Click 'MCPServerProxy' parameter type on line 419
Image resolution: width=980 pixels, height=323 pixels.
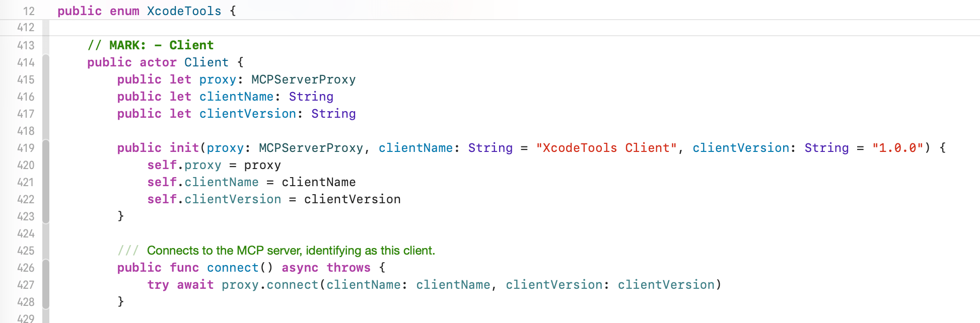click(311, 147)
